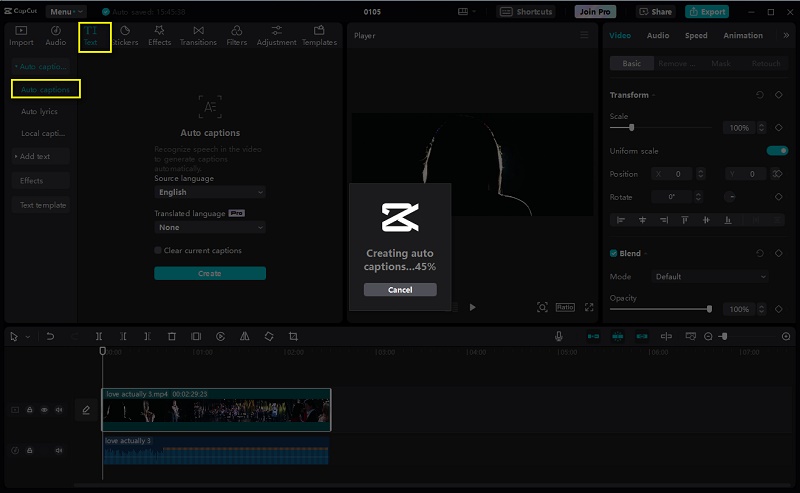Open the Shortcuts panel
This screenshot has height=493, width=800.
[526, 11]
